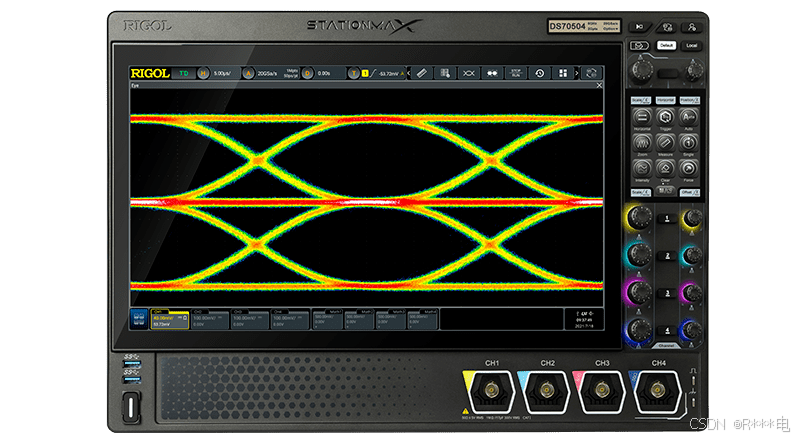Toggle channel 2 with the 2 key
This screenshot has height=440, width=810.
(667, 256)
